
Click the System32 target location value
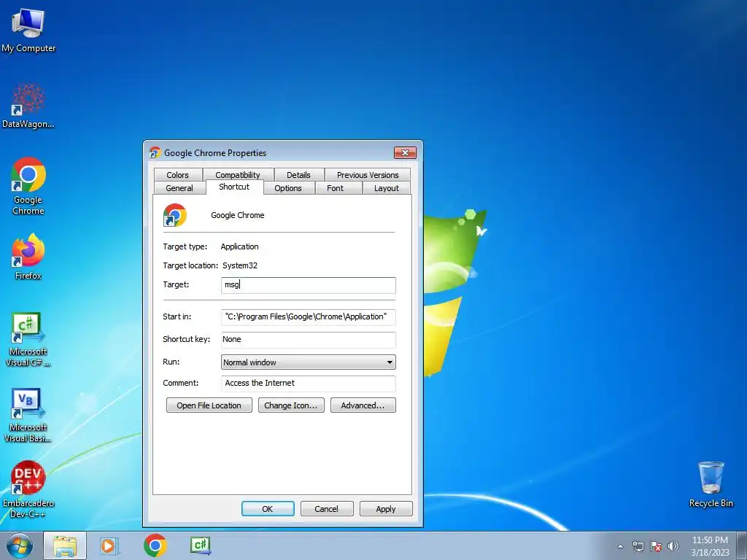(x=240, y=265)
